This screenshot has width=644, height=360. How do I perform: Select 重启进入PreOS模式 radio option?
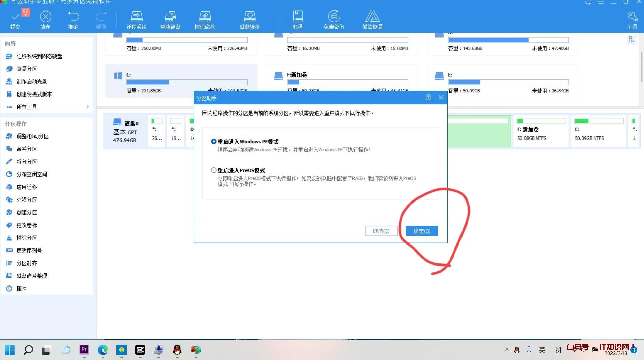214,170
